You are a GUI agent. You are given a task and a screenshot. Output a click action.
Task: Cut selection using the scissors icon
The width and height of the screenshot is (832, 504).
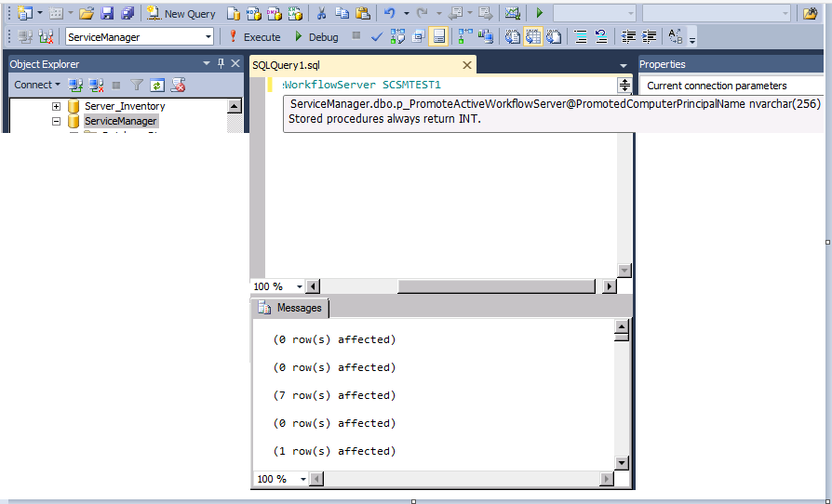pyautogui.click(x=321, y=13)
